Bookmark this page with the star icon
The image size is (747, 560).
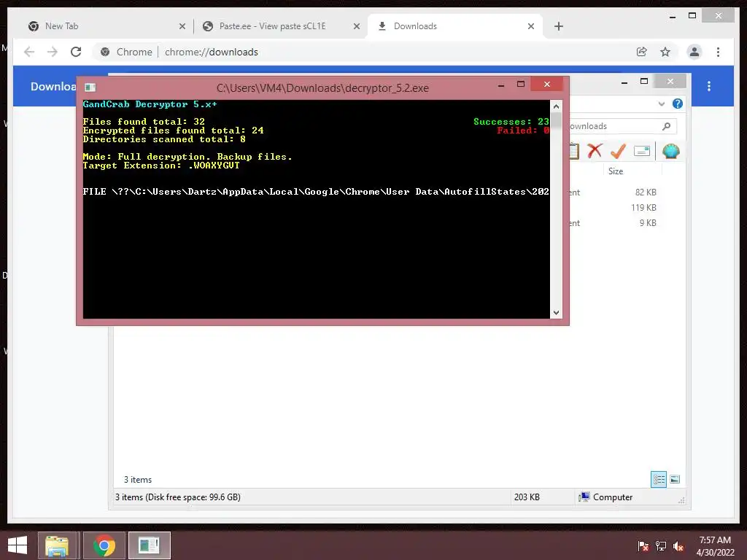tap(665, 52)
